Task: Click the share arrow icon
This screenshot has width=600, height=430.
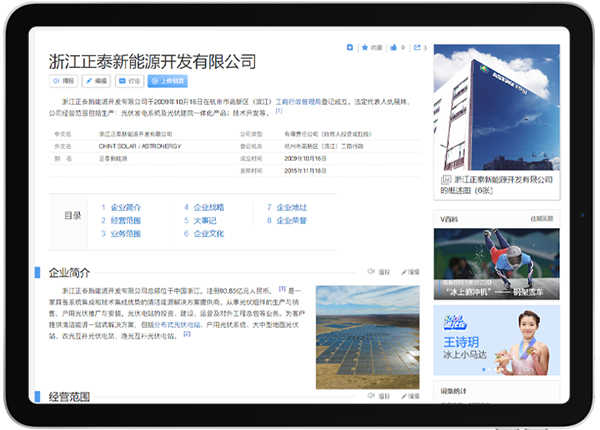Action: pos(417,47)
